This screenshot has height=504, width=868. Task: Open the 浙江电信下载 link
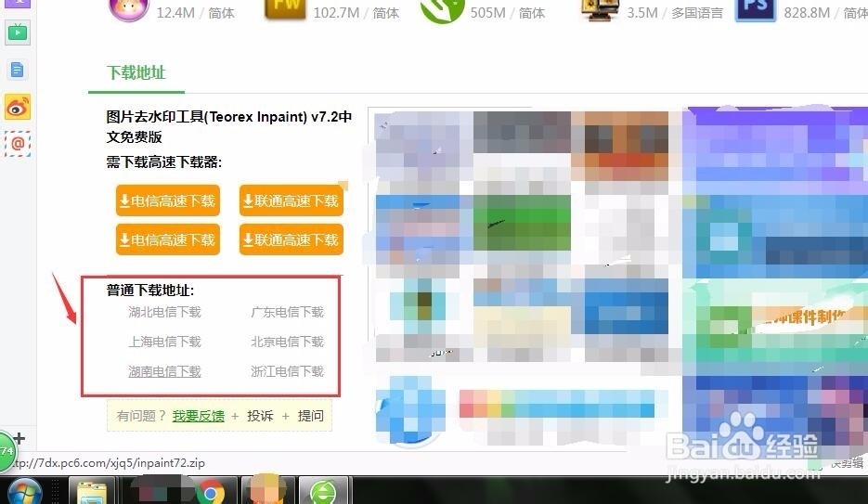click(287, 372)
